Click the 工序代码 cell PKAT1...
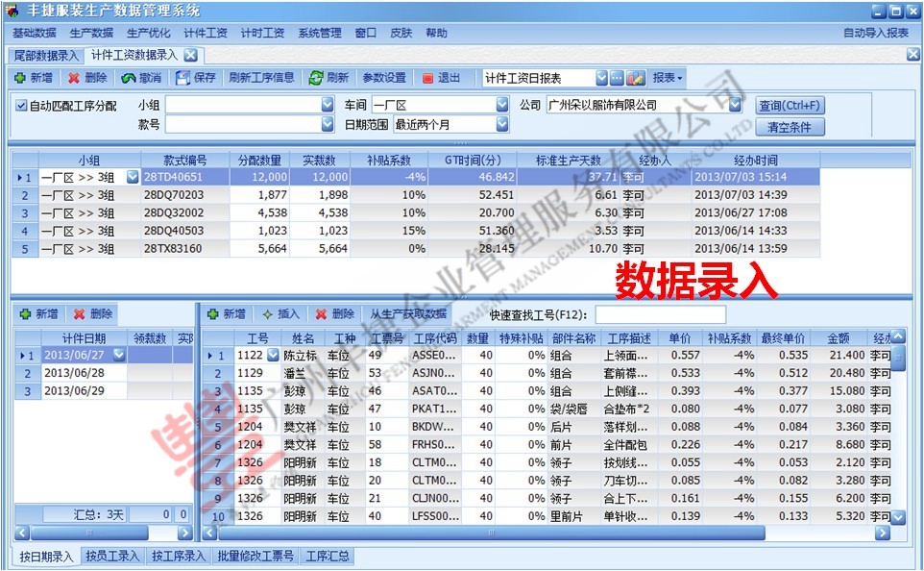924x571 pixels. point(434,409)
